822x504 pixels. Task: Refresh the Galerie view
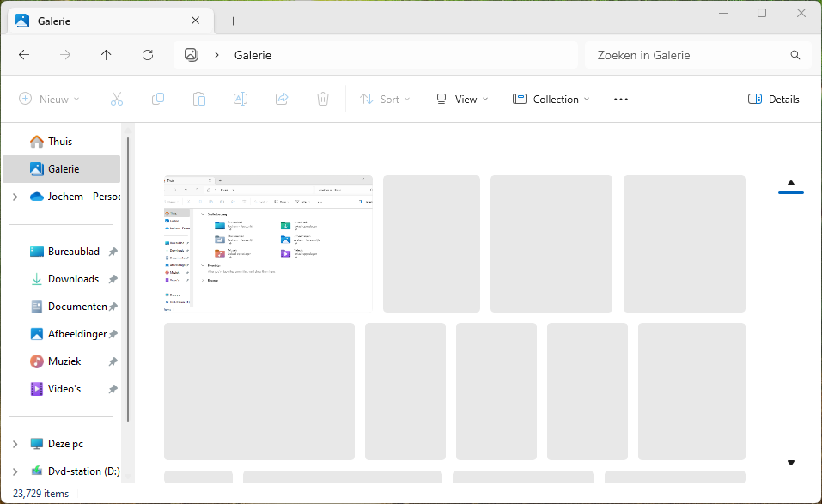(148, 55)
